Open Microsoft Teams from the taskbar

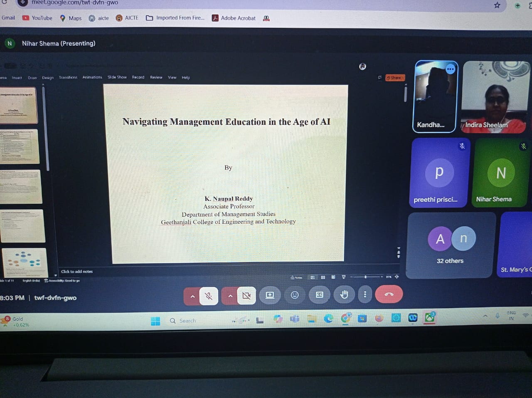pos(295,319)
